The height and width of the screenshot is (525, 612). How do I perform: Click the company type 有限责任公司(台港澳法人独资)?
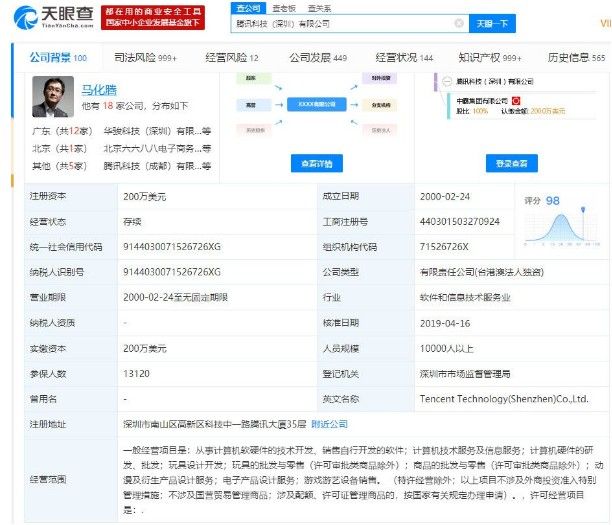coord(482,272)
